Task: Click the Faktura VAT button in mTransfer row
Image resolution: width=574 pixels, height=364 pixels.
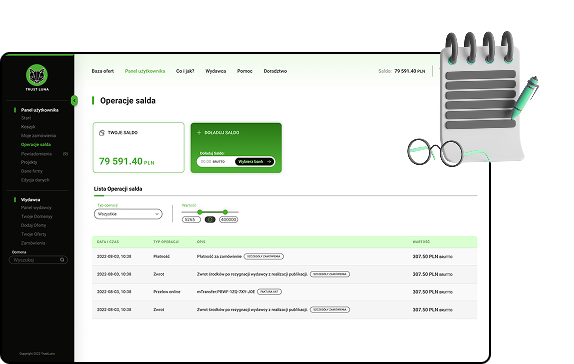Action: coord(269,291)
